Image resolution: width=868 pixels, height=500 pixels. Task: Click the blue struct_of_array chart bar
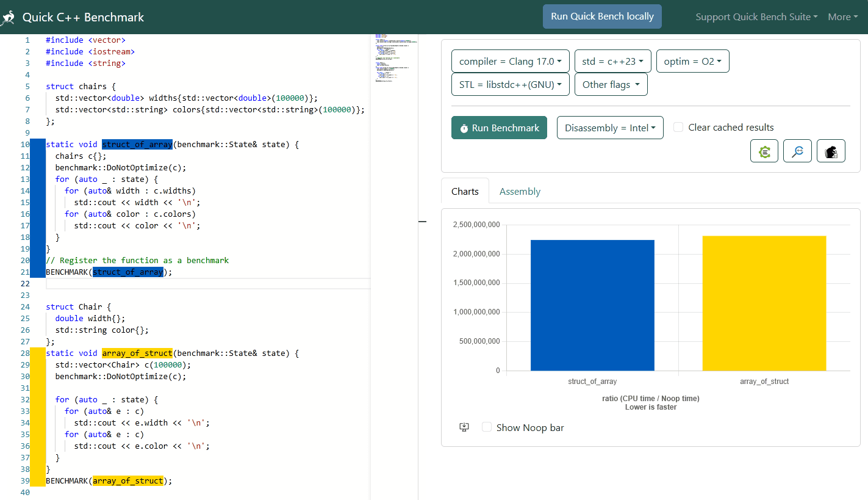click(x=592, y=305)
